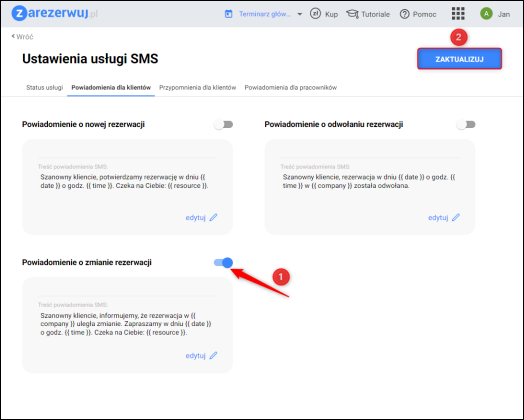Click the pencil icon in new reservation card

213,218
